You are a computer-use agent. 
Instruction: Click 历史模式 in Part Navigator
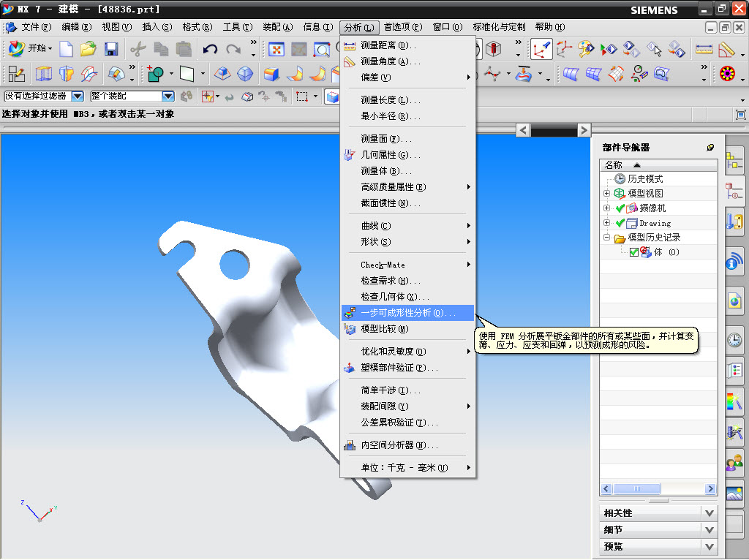pyautogui.click(x=645, y=179)
